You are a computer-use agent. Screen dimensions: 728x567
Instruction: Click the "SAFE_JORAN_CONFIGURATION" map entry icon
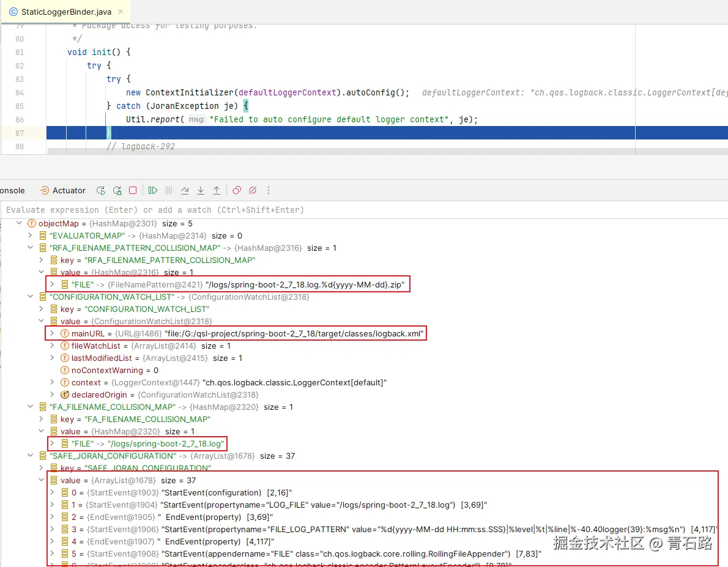coord(43,456)
